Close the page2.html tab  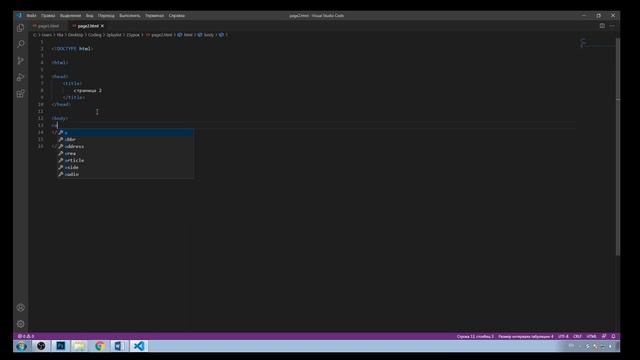tap(102, 26)
